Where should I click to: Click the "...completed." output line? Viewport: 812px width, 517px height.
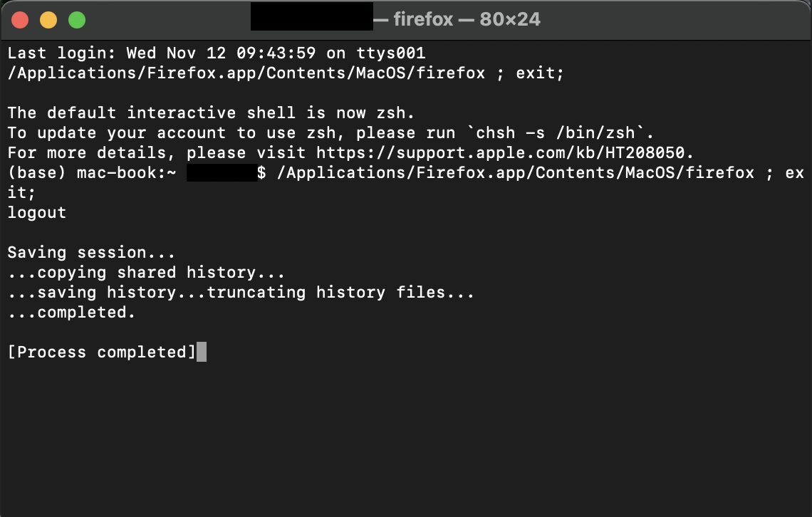pyautogui.click(x=71, y=312)
